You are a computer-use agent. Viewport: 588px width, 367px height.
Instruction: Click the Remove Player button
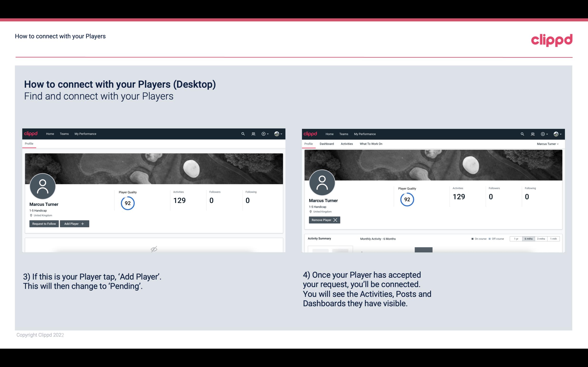click(x=324, y=220)
